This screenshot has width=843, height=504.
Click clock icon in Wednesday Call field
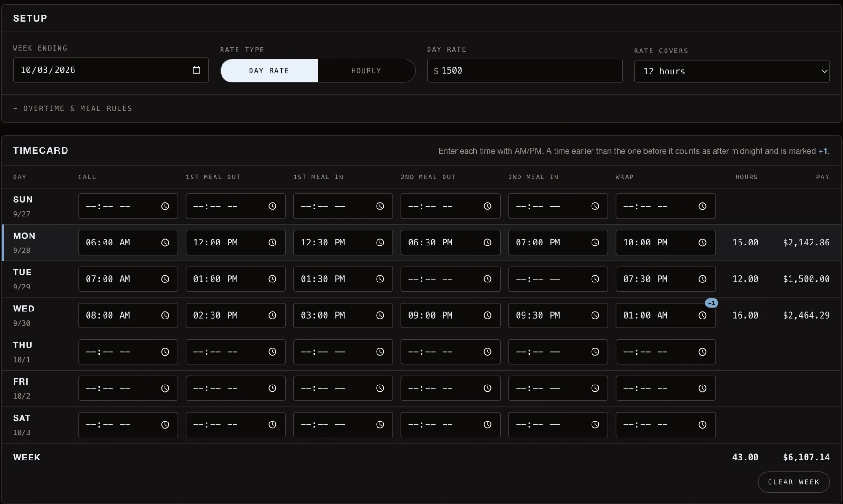coord(165,316)
